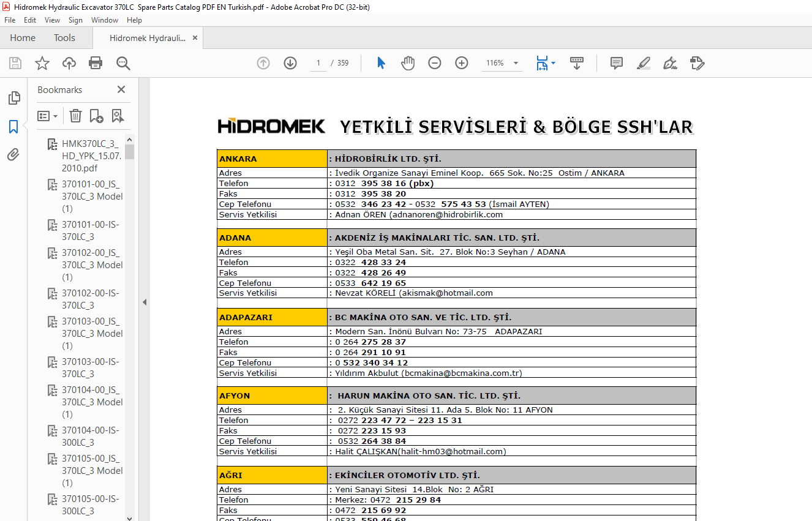Open the Edit menu

[30, 20]
